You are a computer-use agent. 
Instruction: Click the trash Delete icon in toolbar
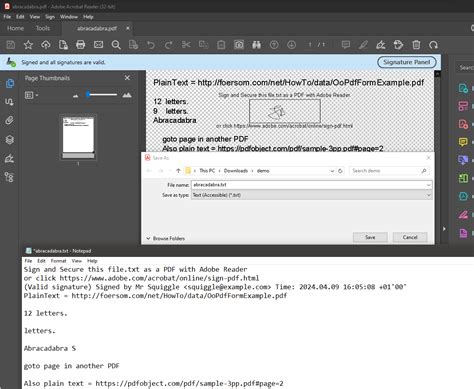point(416,45)
